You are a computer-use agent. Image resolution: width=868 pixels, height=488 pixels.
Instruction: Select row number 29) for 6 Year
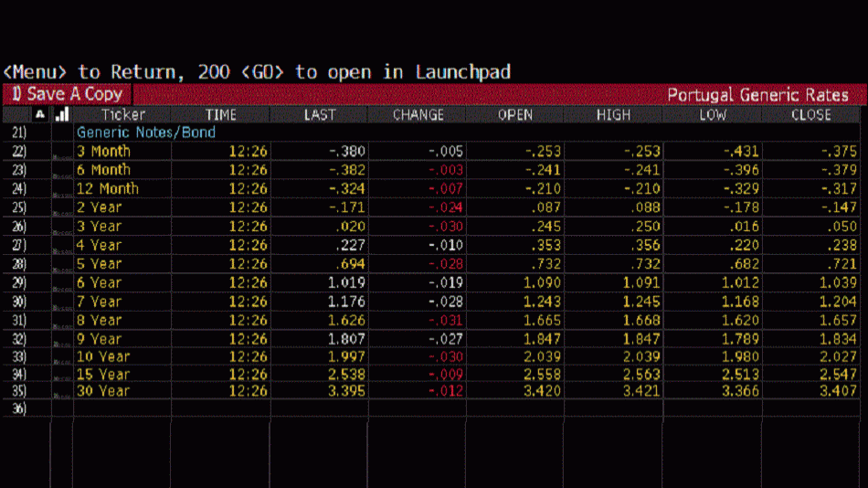click(x=19, y=283)
